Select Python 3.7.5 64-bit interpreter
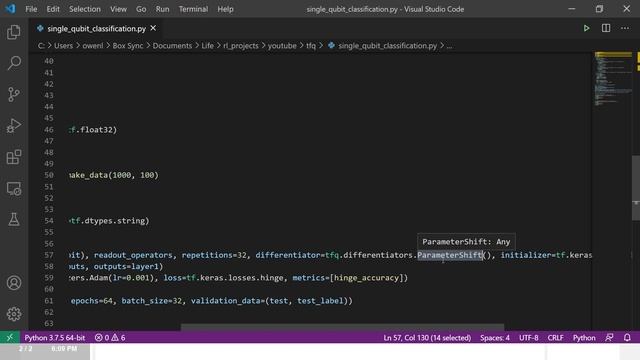This screenshot has width=640, height=360. click(x=55, y=338)
